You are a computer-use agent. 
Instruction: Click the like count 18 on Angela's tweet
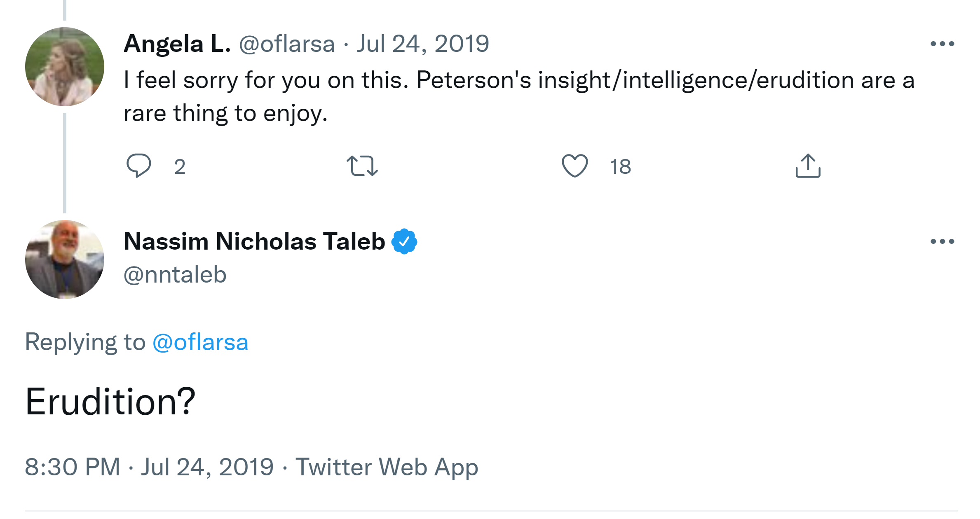point(620,167)
